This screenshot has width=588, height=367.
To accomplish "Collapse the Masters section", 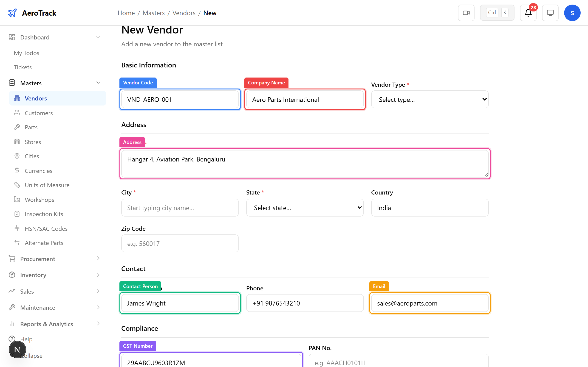I will click(98, 83).
